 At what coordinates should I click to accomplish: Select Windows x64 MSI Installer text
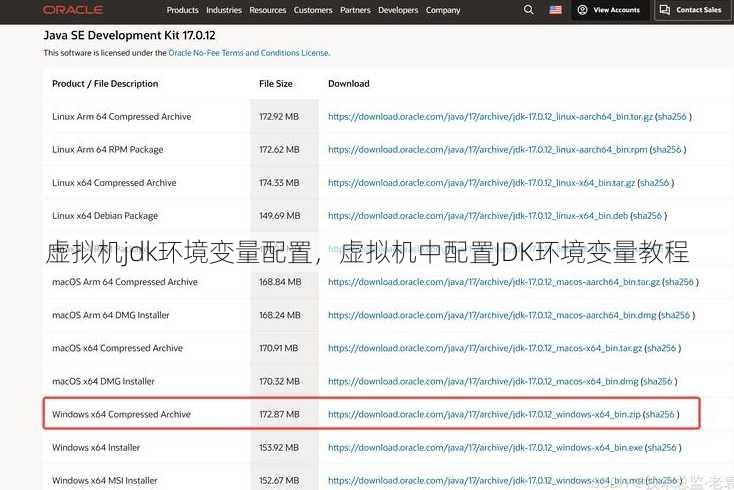click(105, 481)
